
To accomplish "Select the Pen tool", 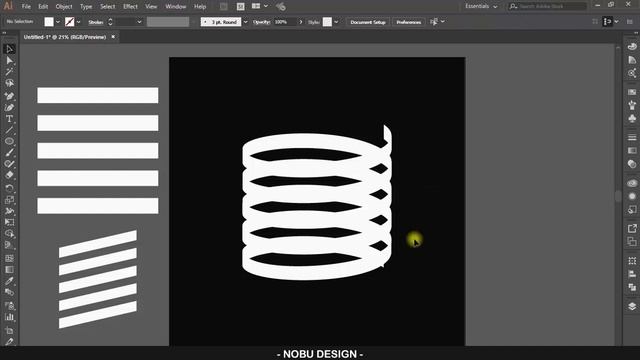I will [x=9, y=96].
